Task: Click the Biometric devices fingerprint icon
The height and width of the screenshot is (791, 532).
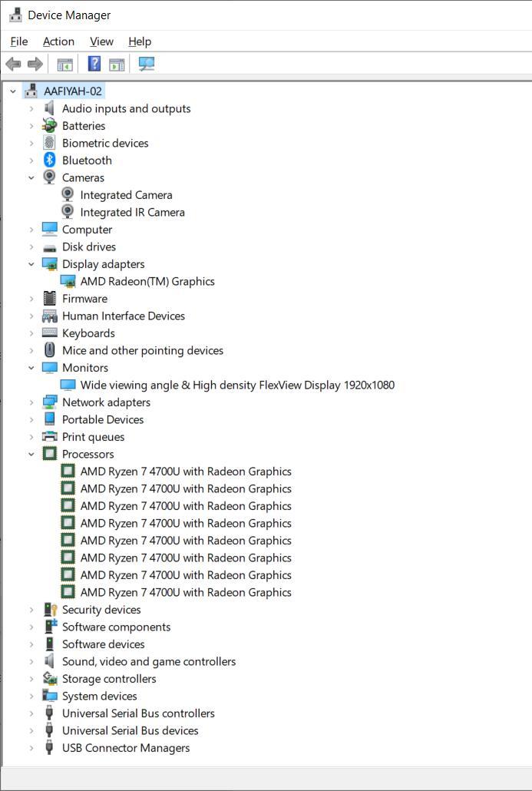Action: [x=49, y=143]
